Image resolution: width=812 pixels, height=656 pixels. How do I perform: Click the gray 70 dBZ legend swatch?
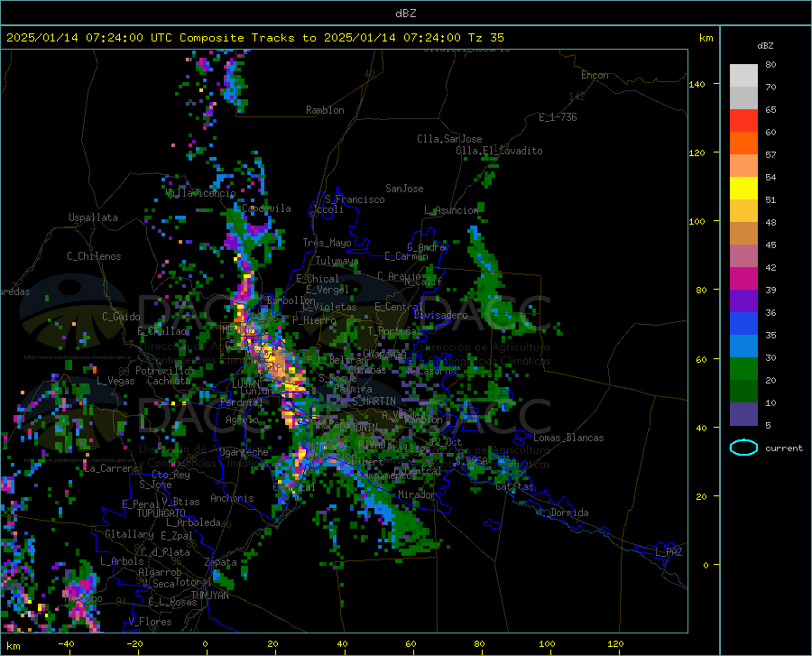[x=743, y=97]
